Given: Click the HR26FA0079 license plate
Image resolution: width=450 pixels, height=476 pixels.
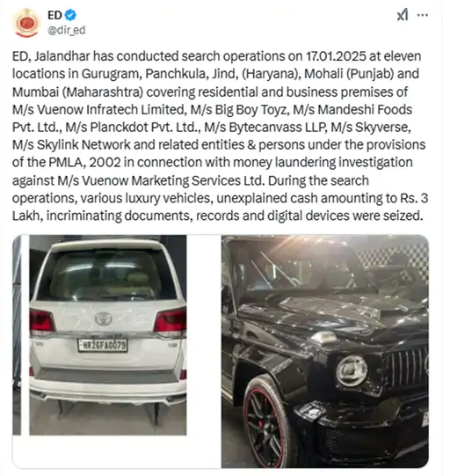Looking at the screenshot, I should (103, 346).
